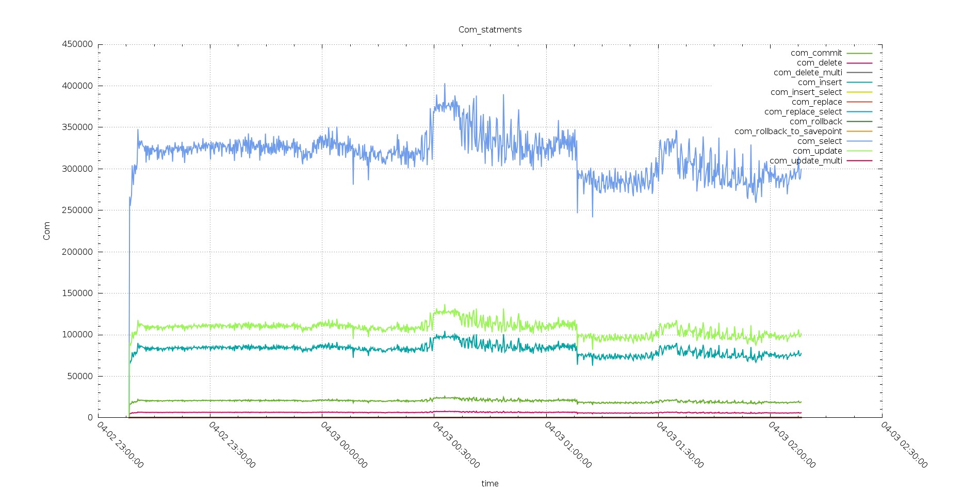Click the blue line sample beside com_select
Image resolution: width=980 pixels, height=490 pixels.
(859, 141)
